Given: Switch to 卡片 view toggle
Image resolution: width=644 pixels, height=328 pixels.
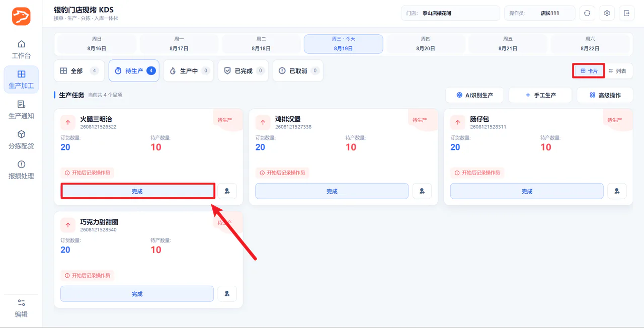Looking at the screenshot, I should click(589, 71).
